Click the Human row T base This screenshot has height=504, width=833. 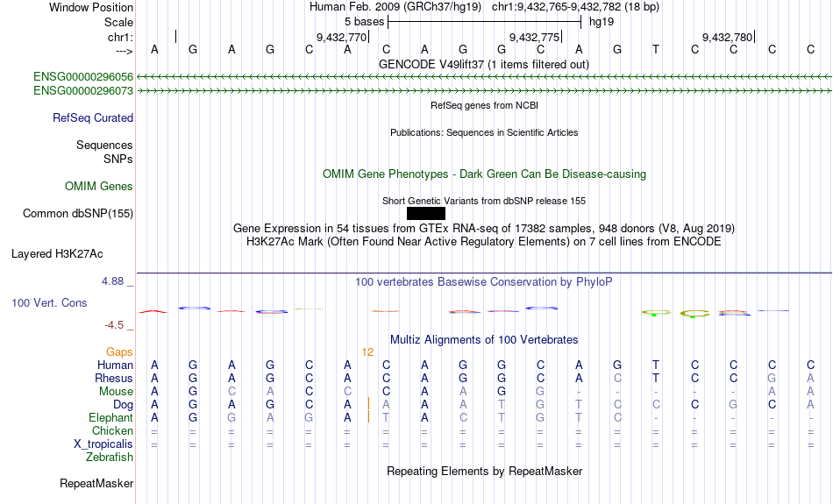tap(656, 365)
